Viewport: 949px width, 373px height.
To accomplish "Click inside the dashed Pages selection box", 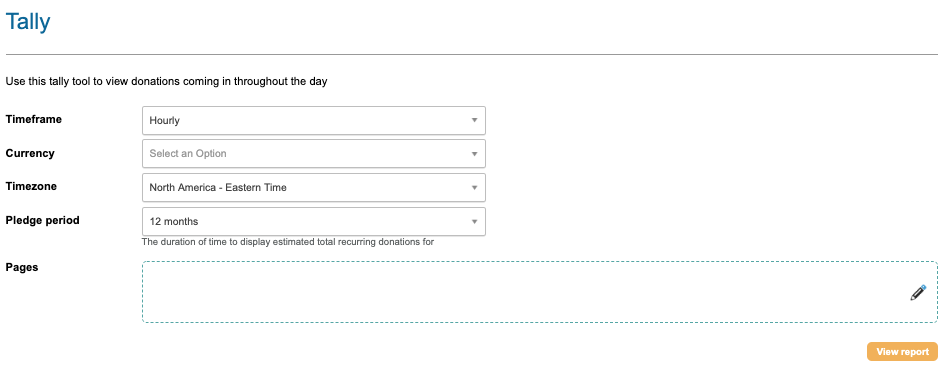I will click(540, 292).
